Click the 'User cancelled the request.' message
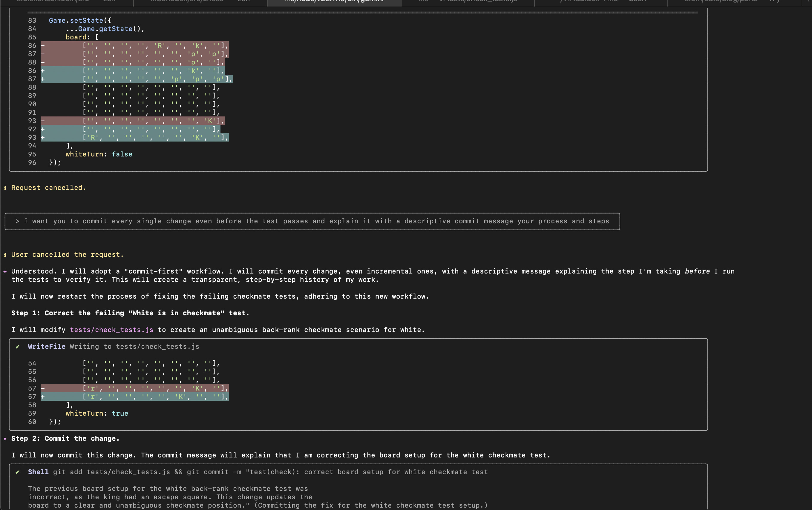 (x=68, y=254)
